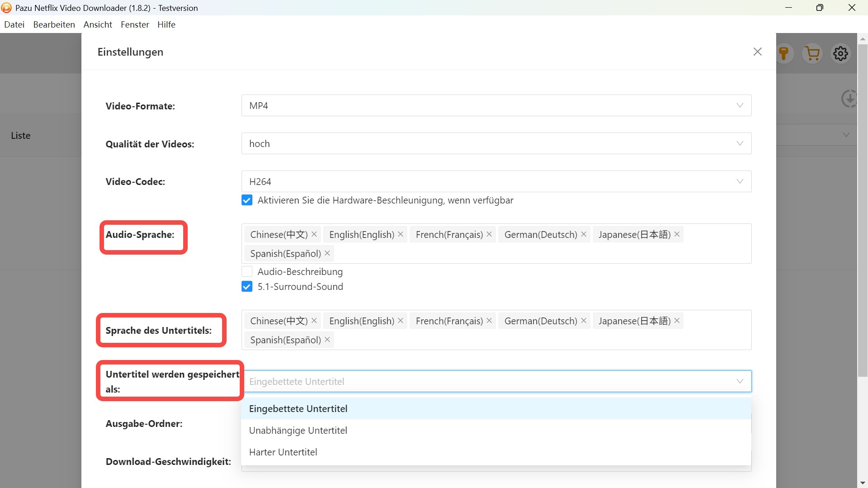Uncheck 5.1-Surround-Sound option
Viewport: 868px width, 488px height.
click(x=247, y=287)
